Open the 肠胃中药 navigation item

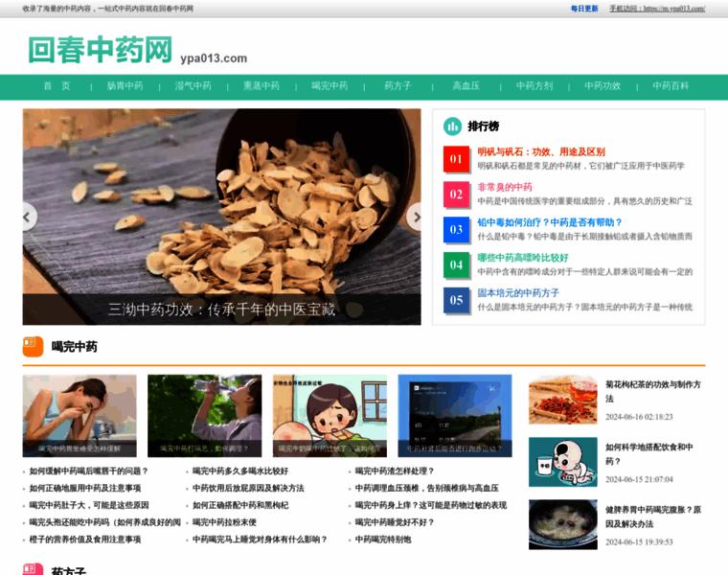(125, 86)
